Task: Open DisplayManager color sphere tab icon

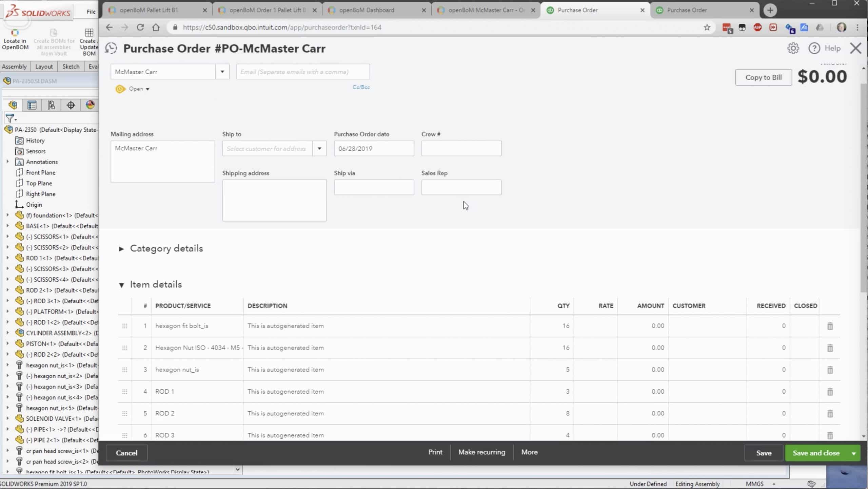Action: 90,105
